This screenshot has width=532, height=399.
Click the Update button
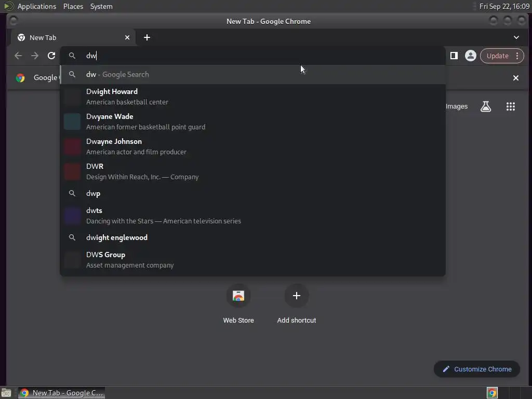[x=497, y=56]
